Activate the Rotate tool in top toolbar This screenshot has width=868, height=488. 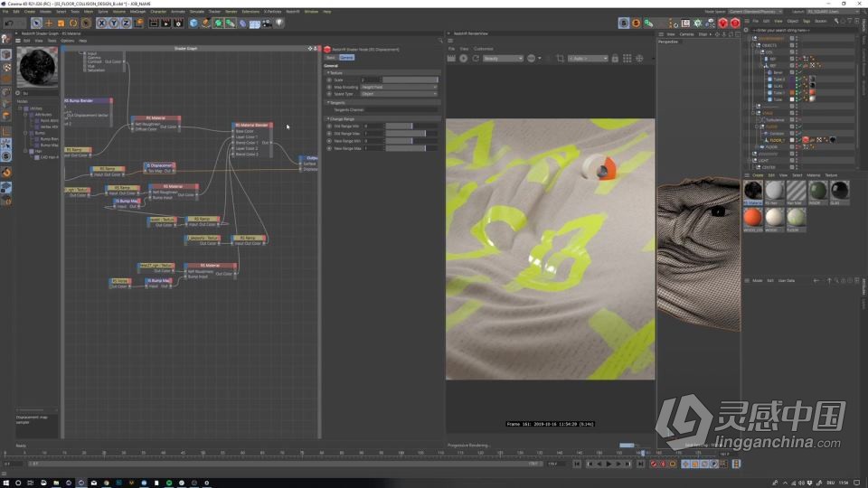coord(73,23)
